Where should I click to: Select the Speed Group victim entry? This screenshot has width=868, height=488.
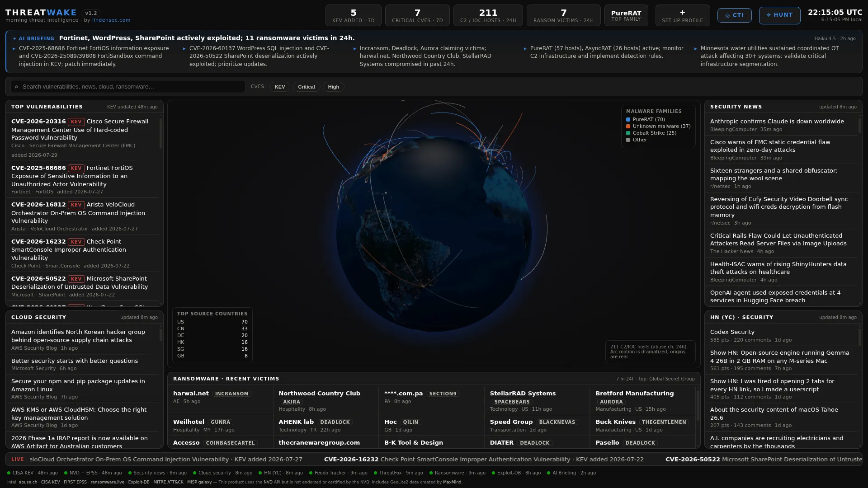[x=537, y=426]
